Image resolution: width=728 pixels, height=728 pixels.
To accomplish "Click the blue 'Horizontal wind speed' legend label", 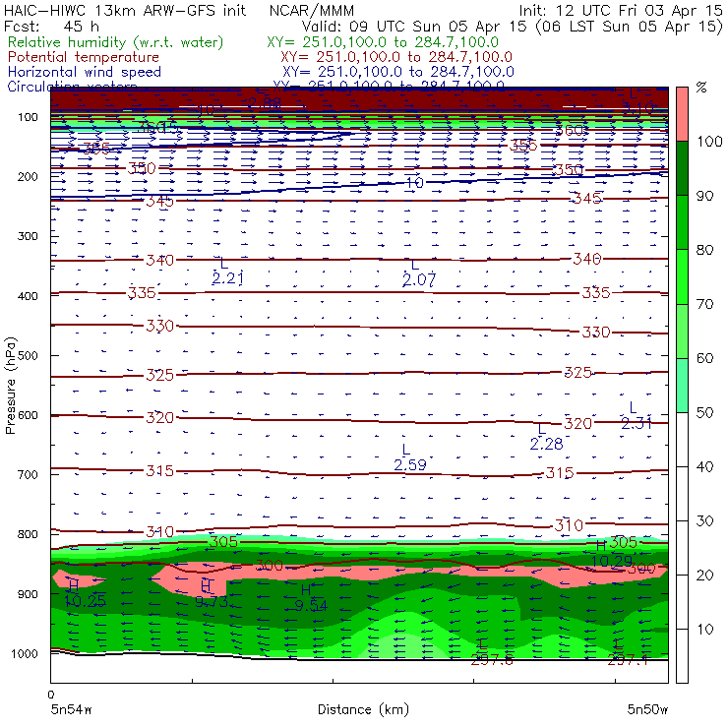I will (85, 72).
